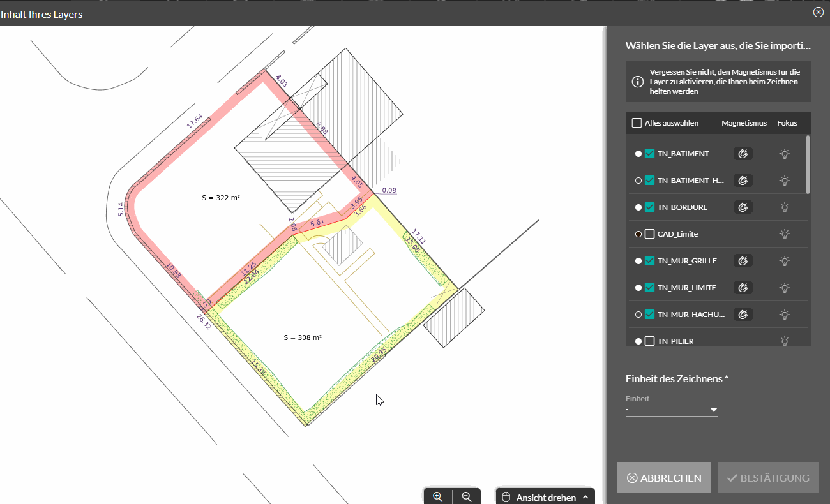The image size is (830, 504).
Task: Enable the TN_PILIER layer checkbox
Action: click(649, 341)
